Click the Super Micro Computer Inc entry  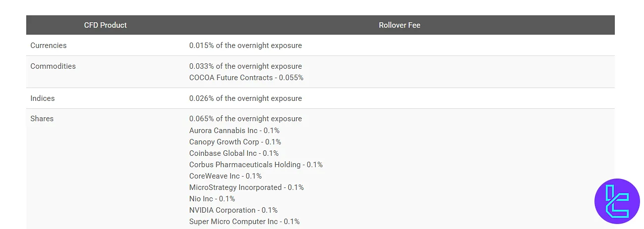(244, 222)
